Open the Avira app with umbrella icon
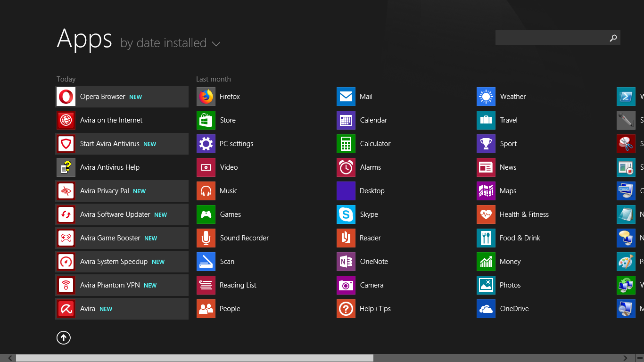 click(122, 309)
